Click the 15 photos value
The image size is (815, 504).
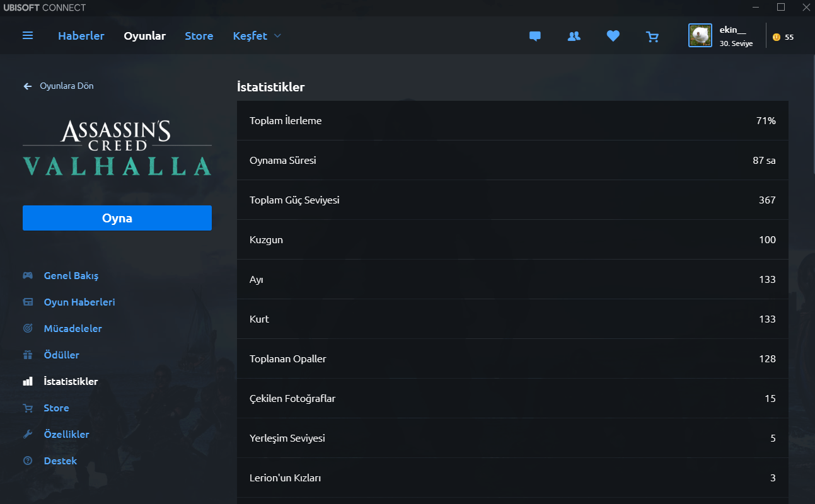tap(770, 399)
